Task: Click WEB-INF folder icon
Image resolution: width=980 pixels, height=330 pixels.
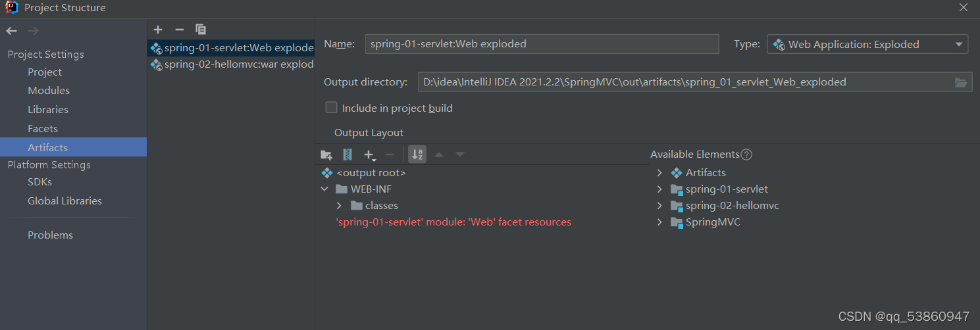Action: click(x=341, y=189)
